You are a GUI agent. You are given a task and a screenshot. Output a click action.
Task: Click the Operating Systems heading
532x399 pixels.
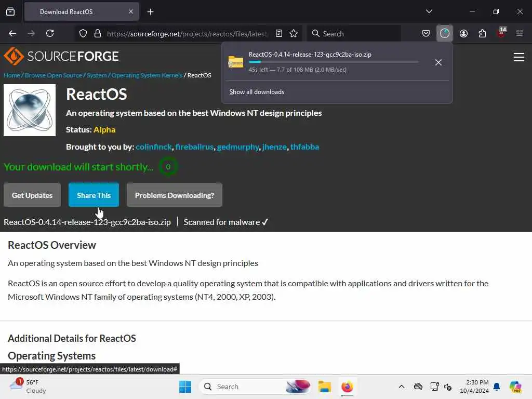click(x=51, y=355)
